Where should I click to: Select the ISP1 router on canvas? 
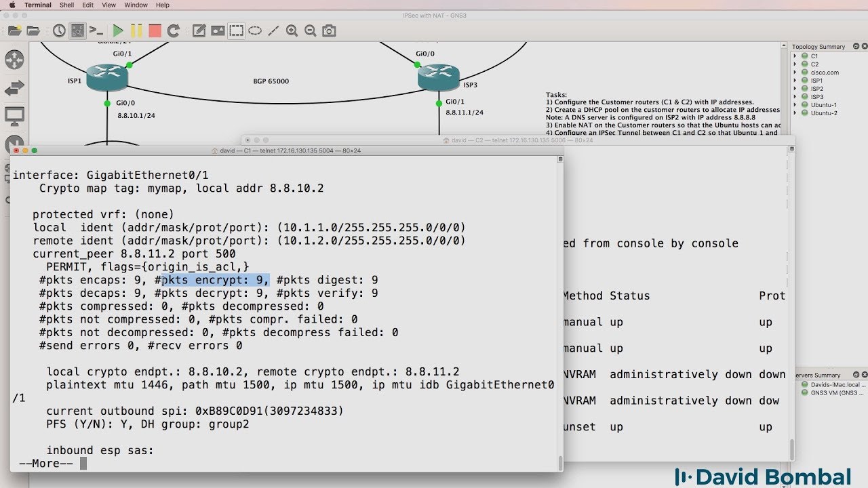coord(107,77)
